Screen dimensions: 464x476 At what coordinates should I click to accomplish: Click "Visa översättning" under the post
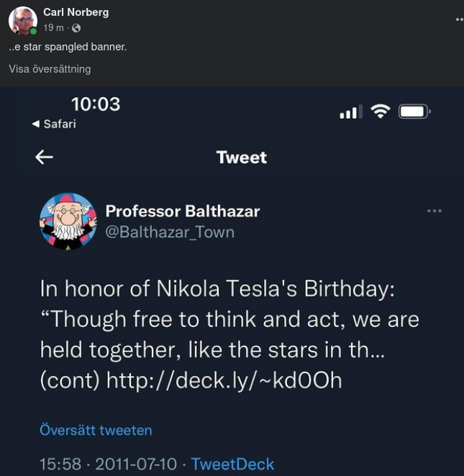tap(50, 69)
